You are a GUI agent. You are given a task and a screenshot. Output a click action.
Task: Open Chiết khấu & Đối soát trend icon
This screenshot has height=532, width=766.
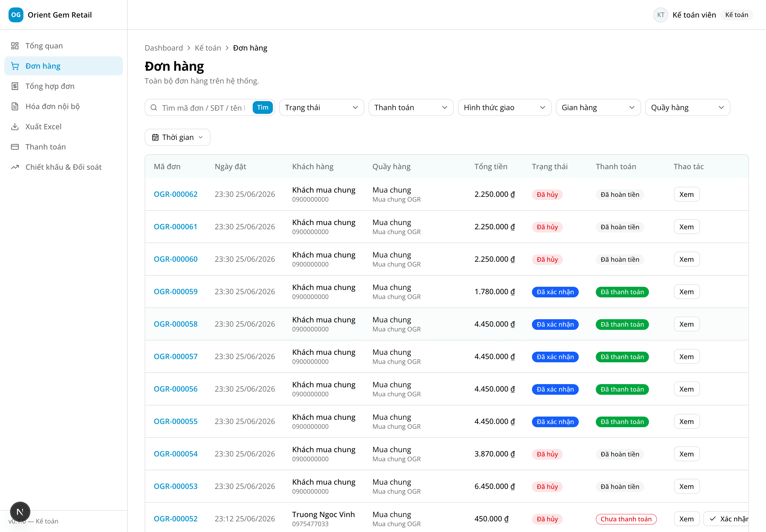[15, 167]
